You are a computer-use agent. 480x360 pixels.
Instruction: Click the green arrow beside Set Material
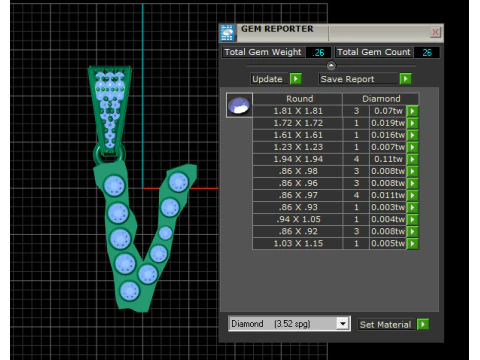(x=423, y=324)
